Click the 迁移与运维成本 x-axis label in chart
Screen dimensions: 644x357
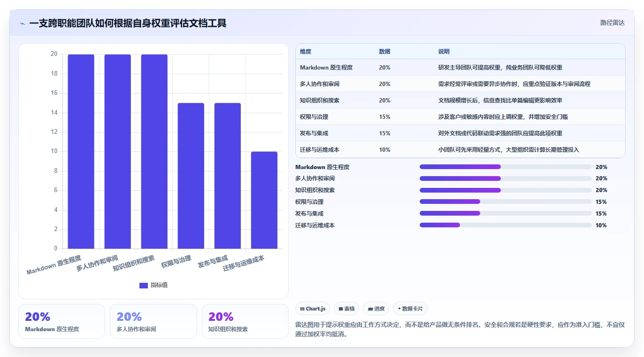click(x=244, y=264)
